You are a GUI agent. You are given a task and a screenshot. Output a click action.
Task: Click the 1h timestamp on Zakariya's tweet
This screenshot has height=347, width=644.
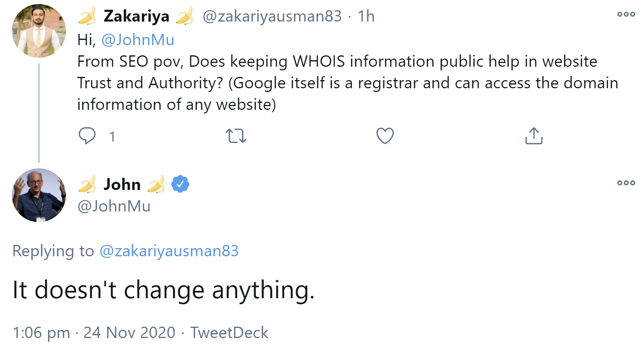tap(366, 16)
